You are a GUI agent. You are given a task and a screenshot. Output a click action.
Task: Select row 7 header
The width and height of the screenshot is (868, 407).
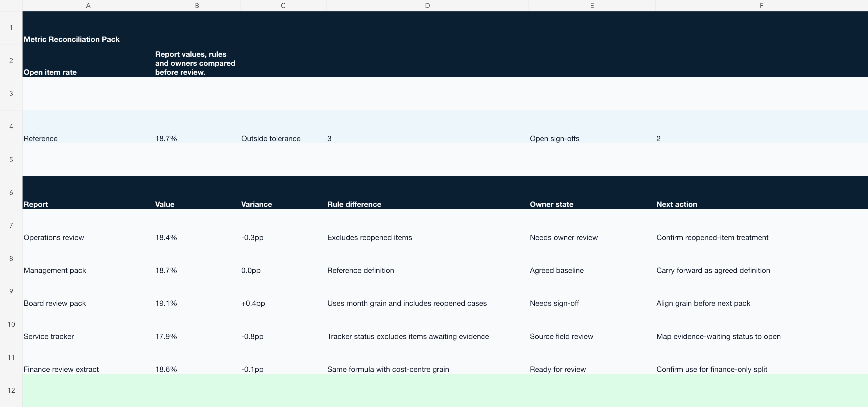11,225
